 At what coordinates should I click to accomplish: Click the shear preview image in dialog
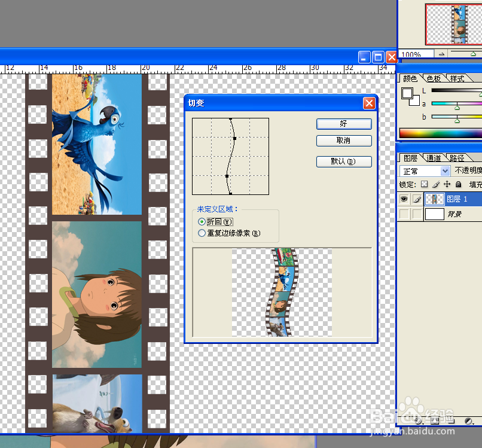pos(282,292)
